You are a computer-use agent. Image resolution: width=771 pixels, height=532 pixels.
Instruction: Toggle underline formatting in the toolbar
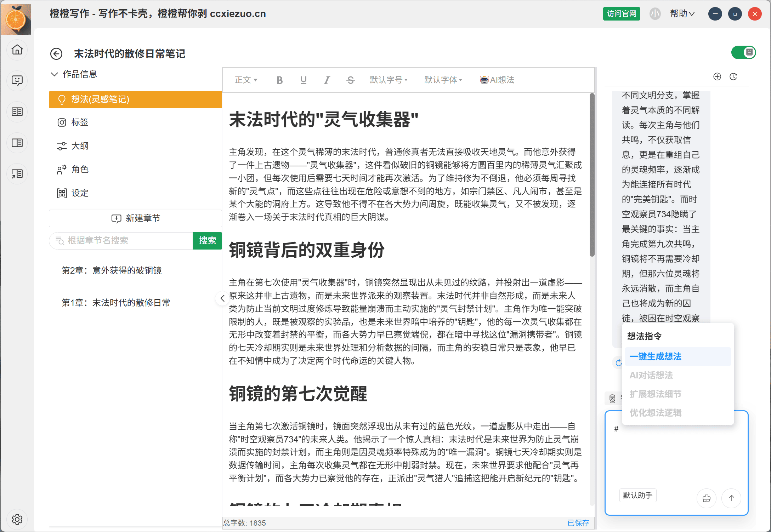point(303,80)
